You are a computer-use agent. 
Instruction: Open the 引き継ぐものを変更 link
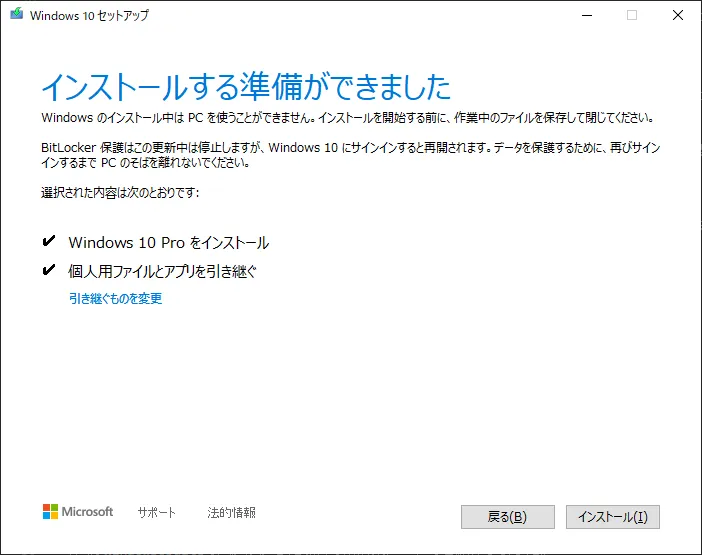(x=116, y=298)
